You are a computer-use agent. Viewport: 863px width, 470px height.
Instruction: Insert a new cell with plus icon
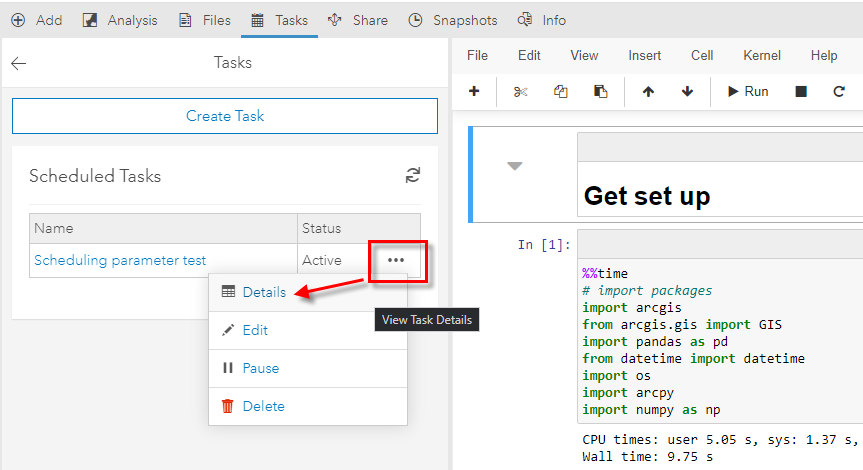click(474, 92)
